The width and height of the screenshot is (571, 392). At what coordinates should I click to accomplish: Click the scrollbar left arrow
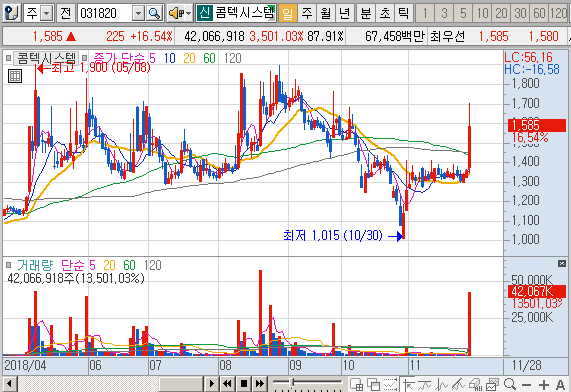tap(9, 384)
